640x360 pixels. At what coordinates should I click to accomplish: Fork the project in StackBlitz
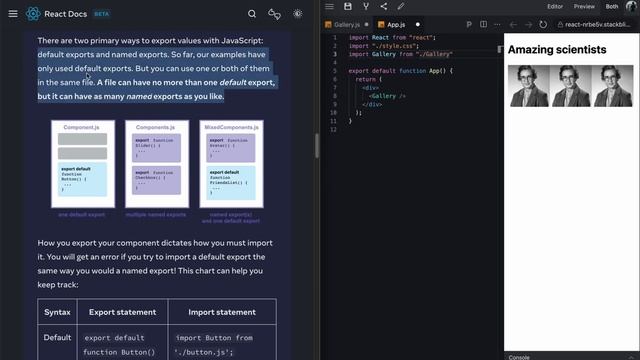(366, 6)
